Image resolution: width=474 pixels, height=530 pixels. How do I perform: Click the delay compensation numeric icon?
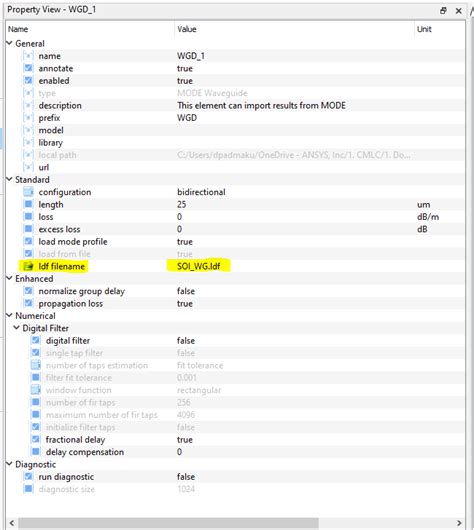36,452
